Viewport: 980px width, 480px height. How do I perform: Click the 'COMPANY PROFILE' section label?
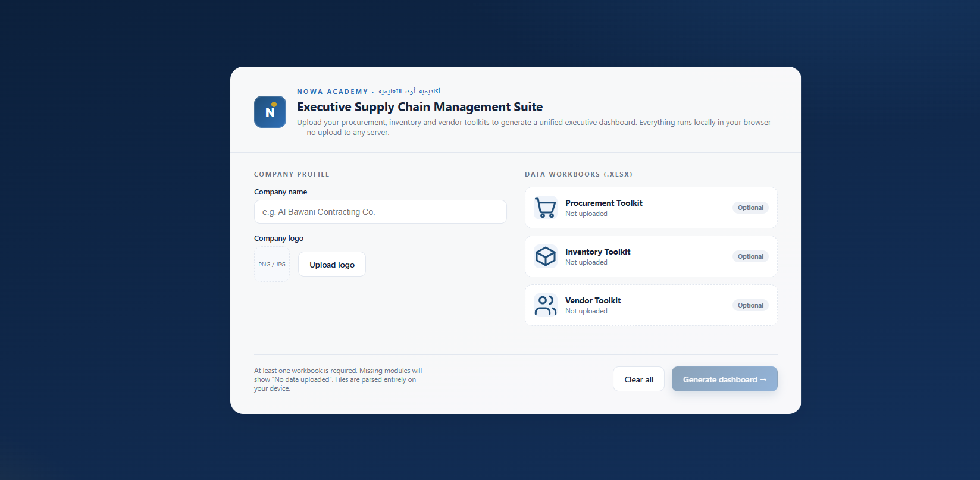(292, 174)
